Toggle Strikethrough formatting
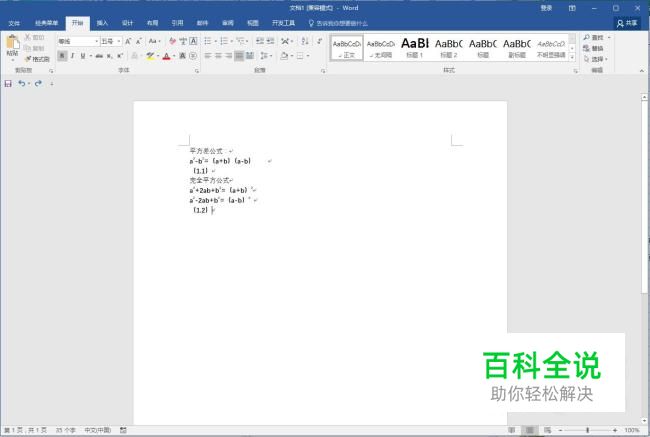The width and height of the screenshot is (650, 437). coord(99,56)
